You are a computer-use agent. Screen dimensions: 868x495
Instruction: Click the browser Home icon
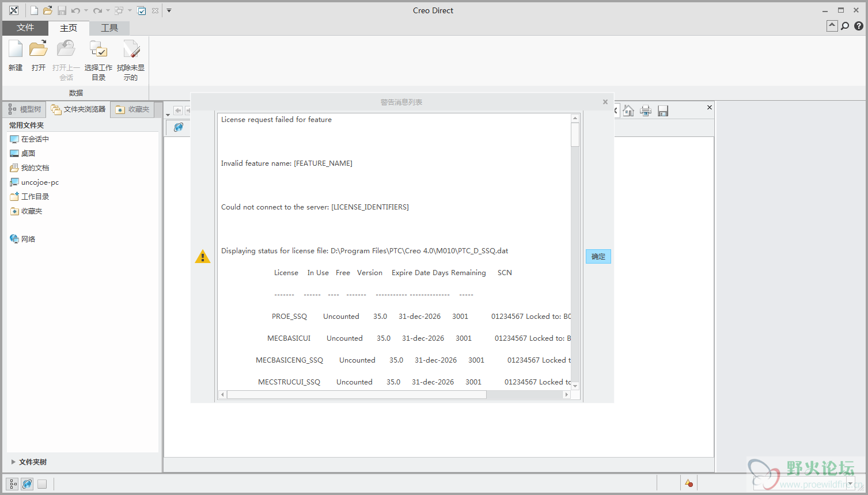coord(628,111)
